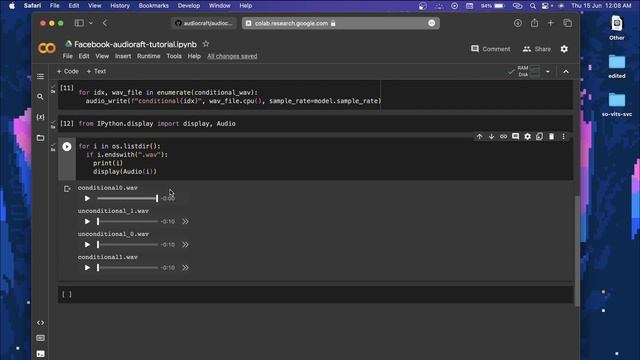Open a new Safari tab with plus
The width and height of the screenshot is (640, 360).
551,23
